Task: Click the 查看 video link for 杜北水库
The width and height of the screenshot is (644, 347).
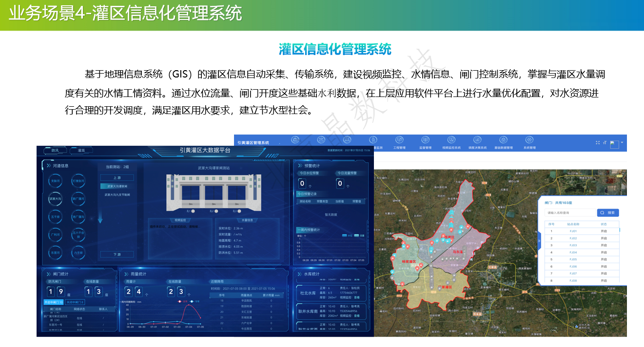Action: 358,297
